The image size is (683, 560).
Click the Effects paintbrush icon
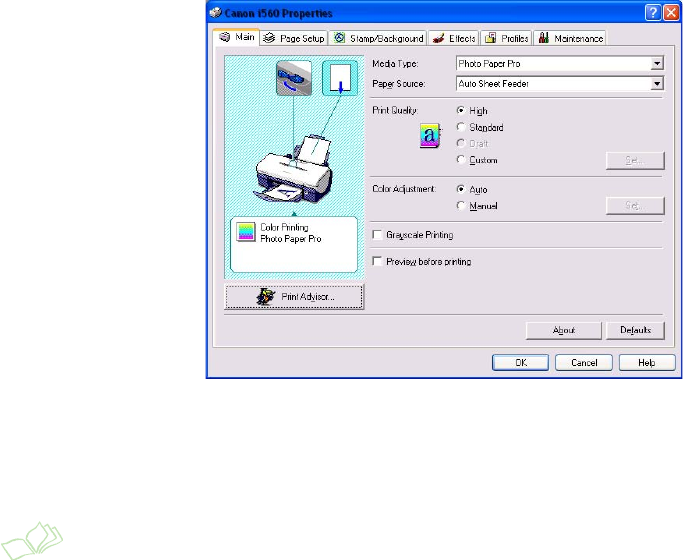[x=439, y=38]
